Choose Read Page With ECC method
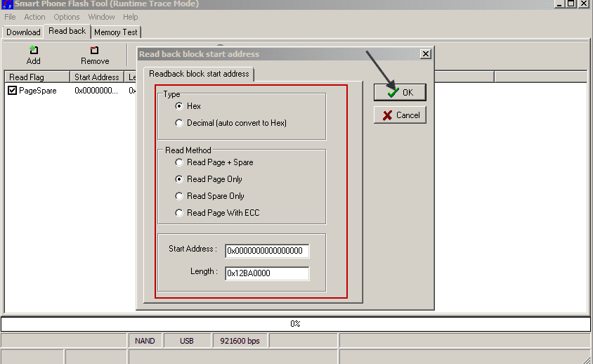The image size is (593, 364). tap(179, 213)
